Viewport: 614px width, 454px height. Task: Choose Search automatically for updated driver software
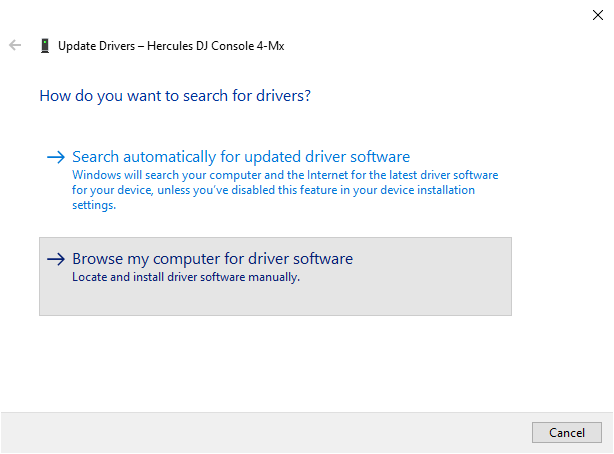[x=275, y=180]
